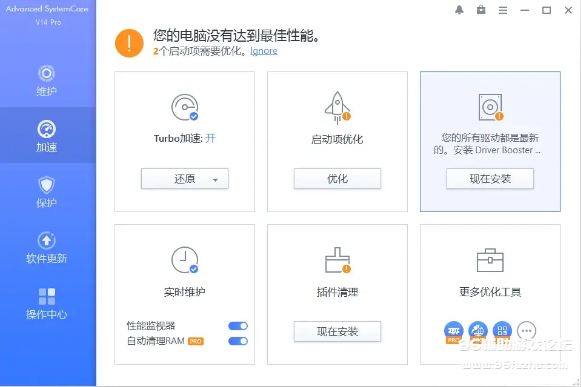Open the notifications bell icon
581x387 pixels.
[x=459, y=10]
